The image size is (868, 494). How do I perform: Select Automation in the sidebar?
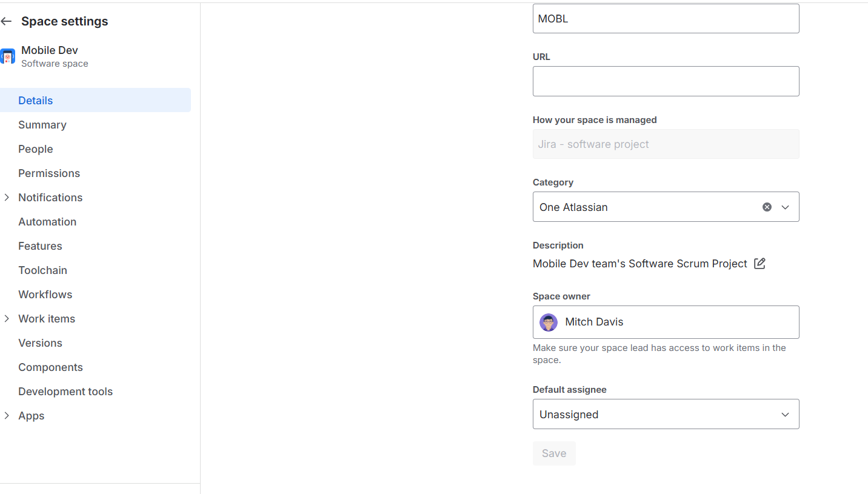tap(47, 222)
